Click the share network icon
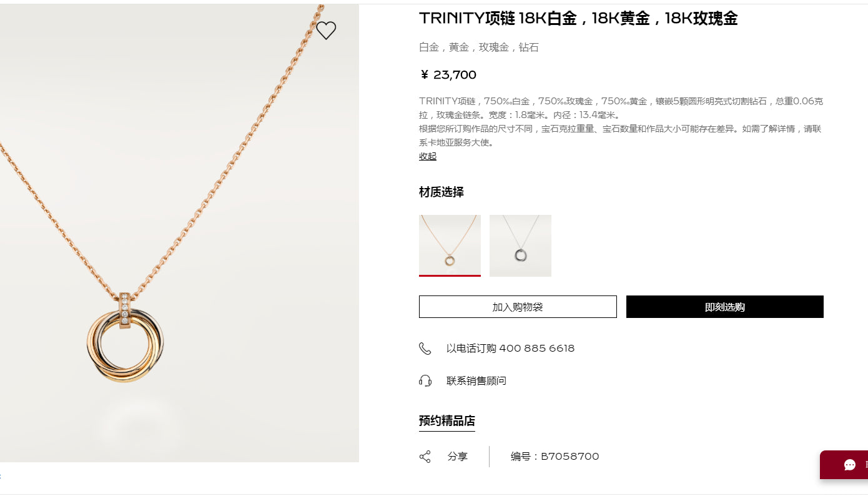 [x=425, y=457]
